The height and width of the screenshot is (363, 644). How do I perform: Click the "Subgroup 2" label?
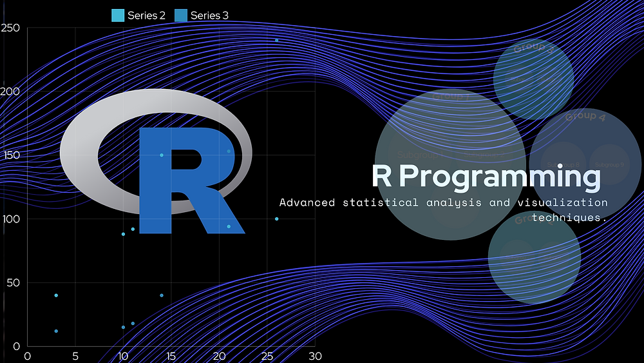click(x=484, y=155)
